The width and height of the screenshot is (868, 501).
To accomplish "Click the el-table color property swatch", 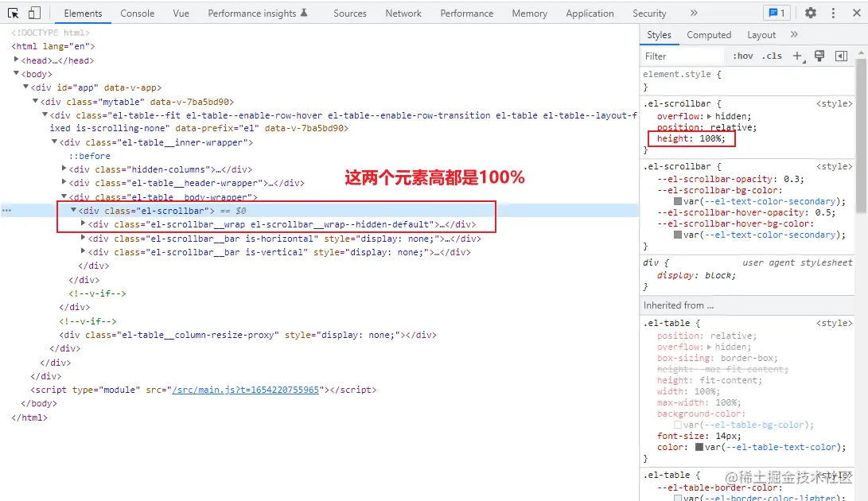I will (699, 447).
